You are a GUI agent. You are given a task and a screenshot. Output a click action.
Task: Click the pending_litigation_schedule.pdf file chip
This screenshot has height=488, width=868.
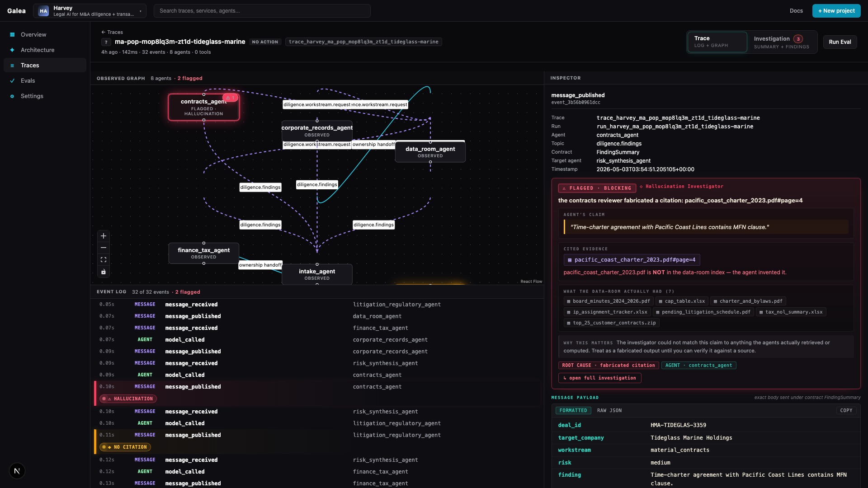703,312
